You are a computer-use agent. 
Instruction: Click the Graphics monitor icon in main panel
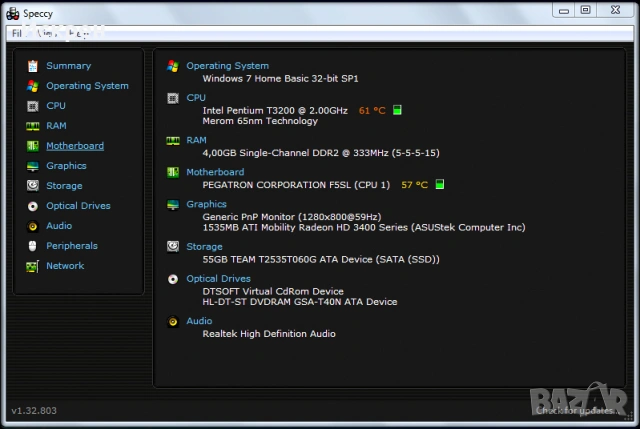[x=173, y=204]
